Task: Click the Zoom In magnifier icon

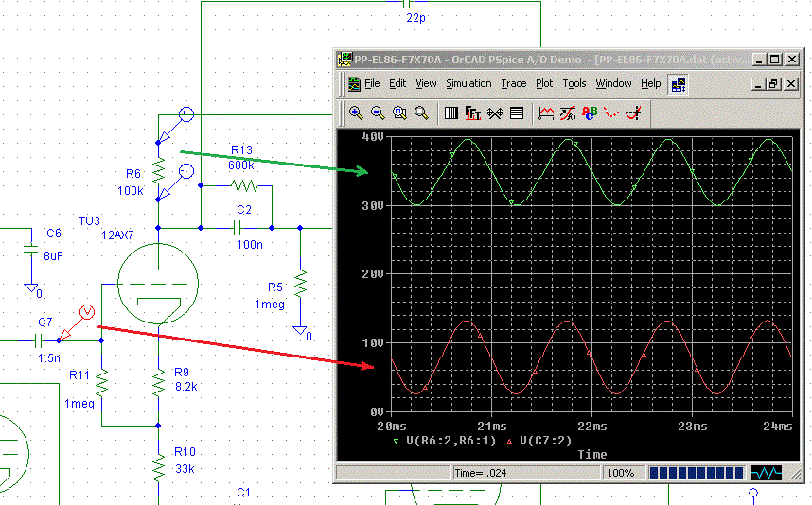Action: point(356,113)
